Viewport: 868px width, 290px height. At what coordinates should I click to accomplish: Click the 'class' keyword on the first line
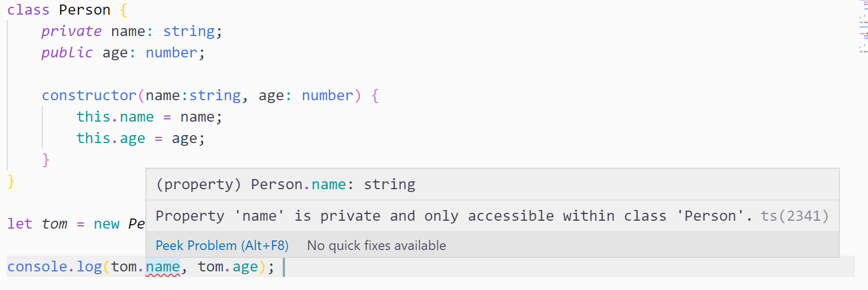(24, 10)
